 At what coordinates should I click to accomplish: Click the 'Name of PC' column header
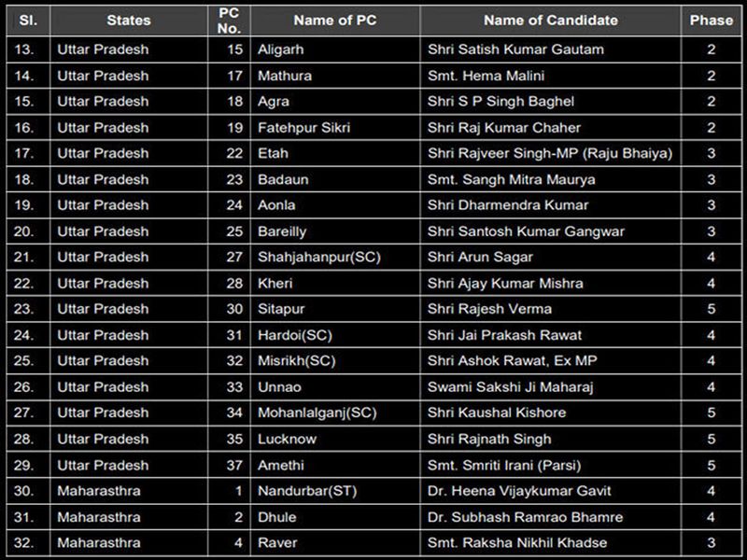pyautogui.click(x=334, y=20)
